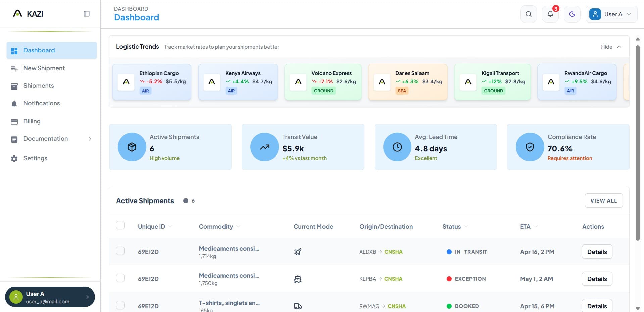Select Shipments in the sidebar
This screenshot has width=644, height=312.
coord(38,86)
